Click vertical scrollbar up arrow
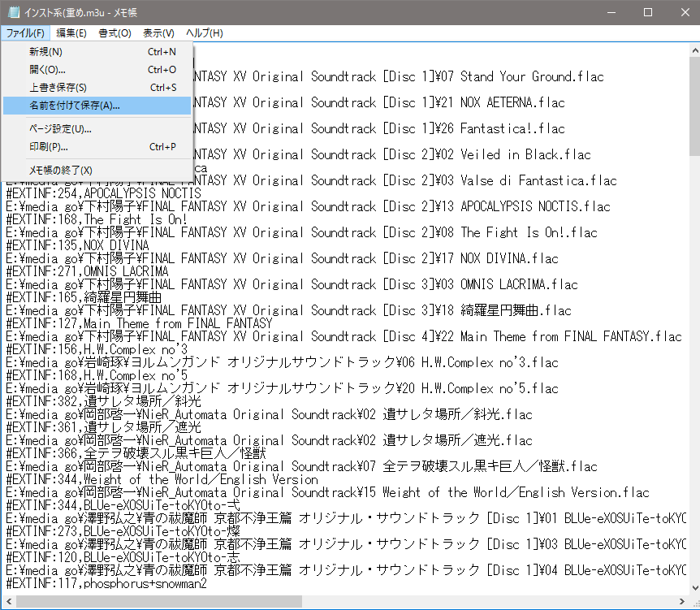The height and width of the screenshot is (610, 700). pos(695,51)
